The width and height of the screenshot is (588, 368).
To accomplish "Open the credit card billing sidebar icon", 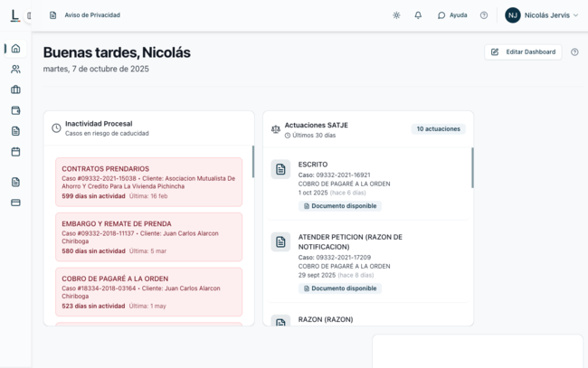I will pos(15,203).
